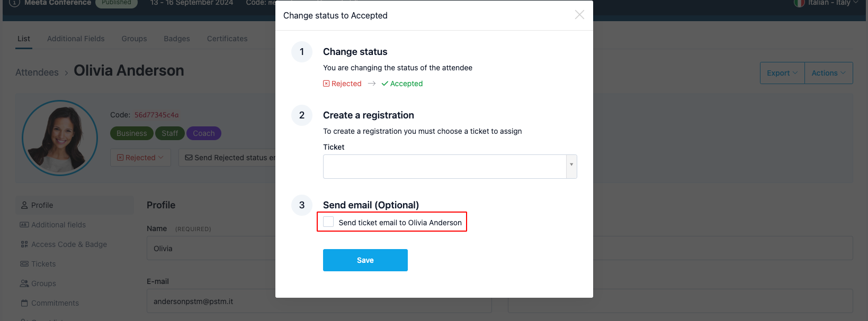
Task: Click the Save button
Action: pos(365,260)
